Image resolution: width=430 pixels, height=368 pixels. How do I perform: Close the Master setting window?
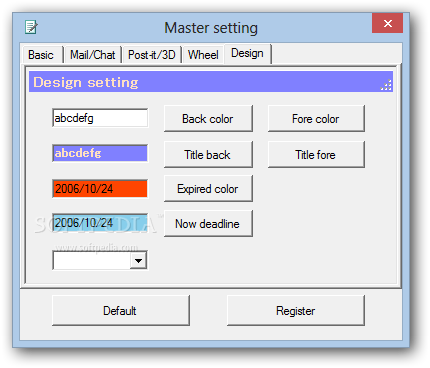pyautogui.click(x=387, y=23)
